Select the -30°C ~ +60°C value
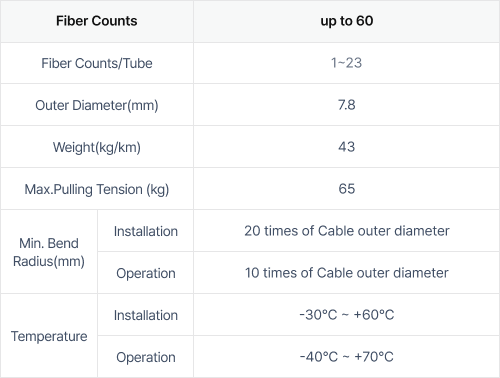 pos(347,315)
